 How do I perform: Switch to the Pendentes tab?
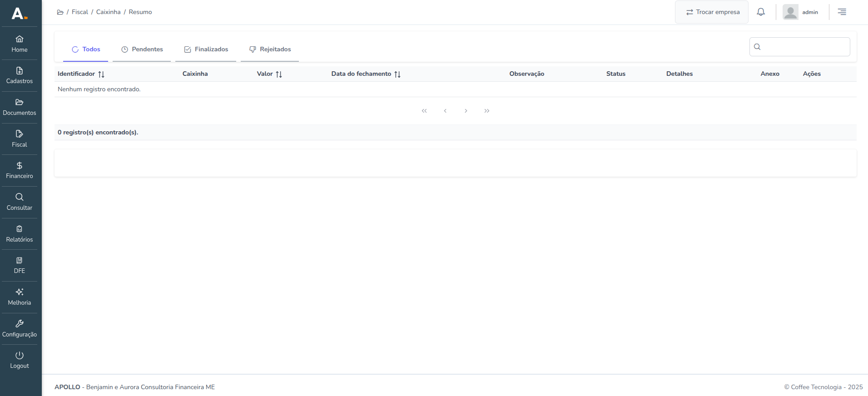point(142,49)
